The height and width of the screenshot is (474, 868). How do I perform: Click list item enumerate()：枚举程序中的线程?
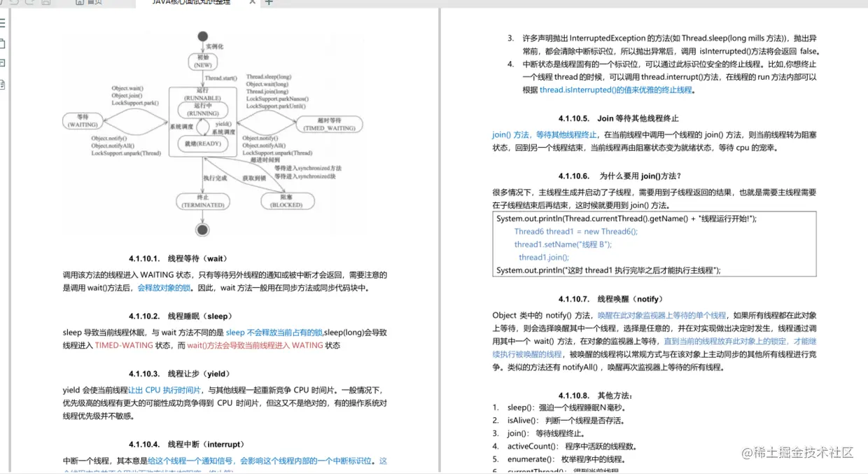tap(566, 459)
